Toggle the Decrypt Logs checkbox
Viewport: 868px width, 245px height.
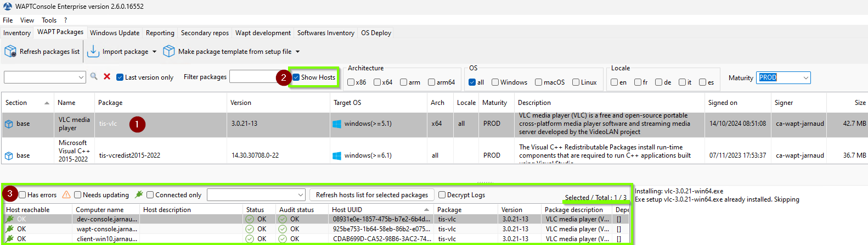[x=442, y=195]
